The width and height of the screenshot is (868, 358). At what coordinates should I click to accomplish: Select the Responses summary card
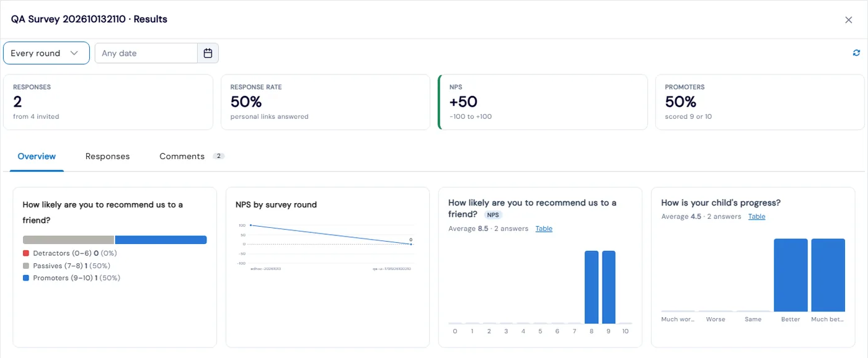[x=108, y=102]
